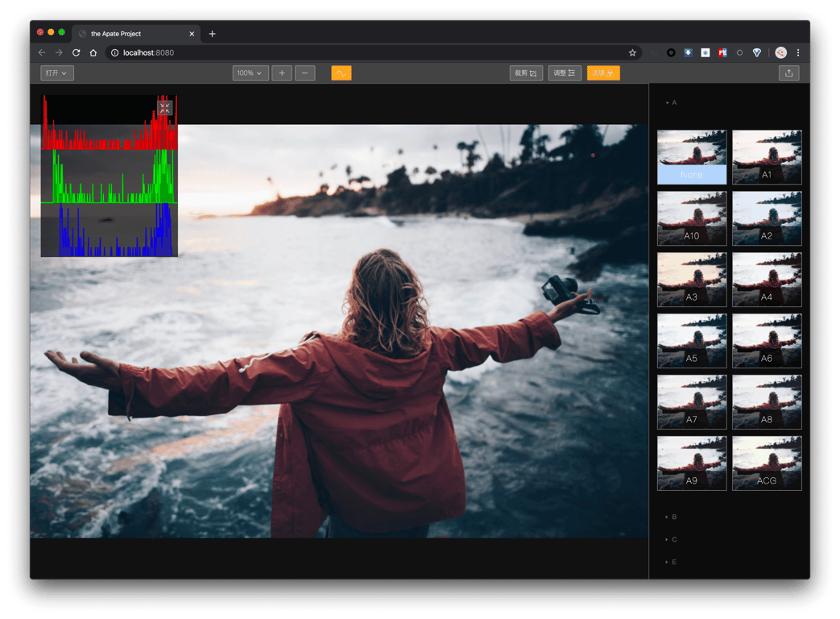Expand the C filter group
This screenshot has height=619, width=840.
(x=674, y=539)
